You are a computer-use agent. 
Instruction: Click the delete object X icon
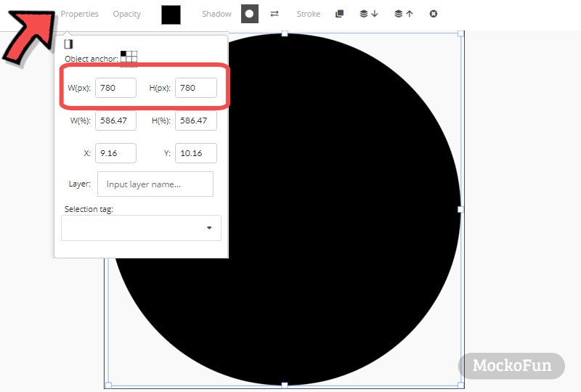tap(433, 14)
